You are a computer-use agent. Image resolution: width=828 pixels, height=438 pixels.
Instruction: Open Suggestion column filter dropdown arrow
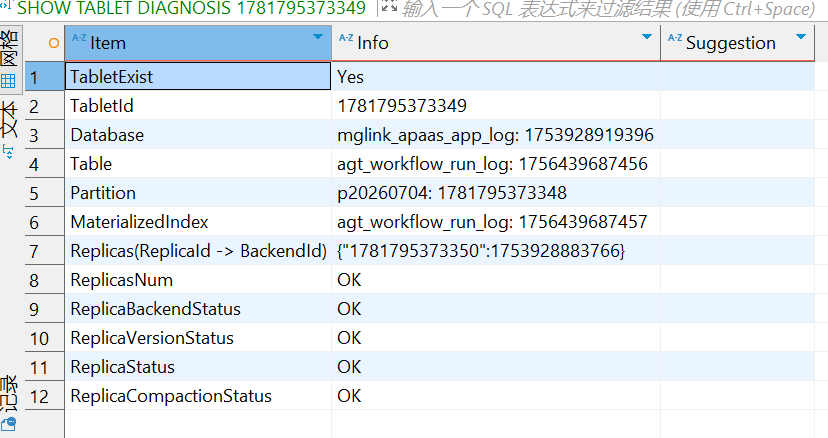point(801,37)
